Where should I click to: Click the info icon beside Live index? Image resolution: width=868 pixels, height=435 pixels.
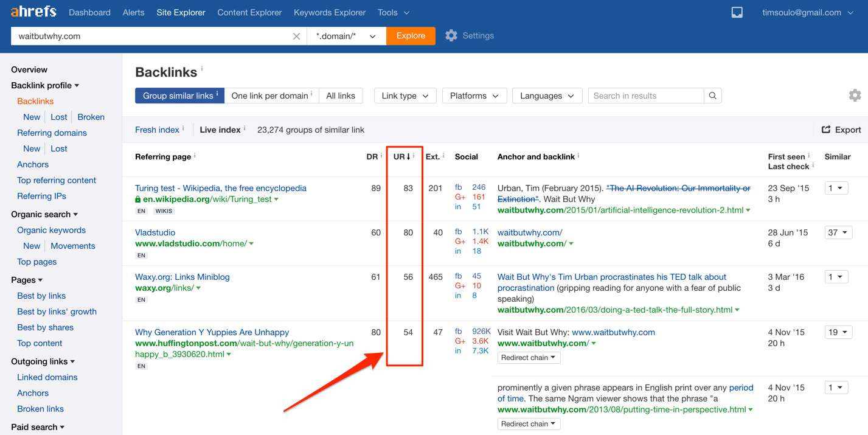(245, 128)
